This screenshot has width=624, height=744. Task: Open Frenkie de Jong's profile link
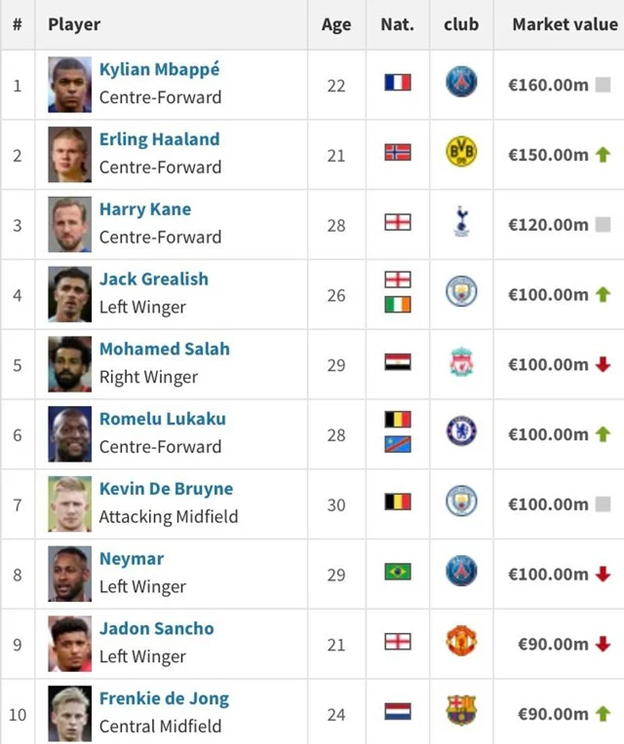164,698
